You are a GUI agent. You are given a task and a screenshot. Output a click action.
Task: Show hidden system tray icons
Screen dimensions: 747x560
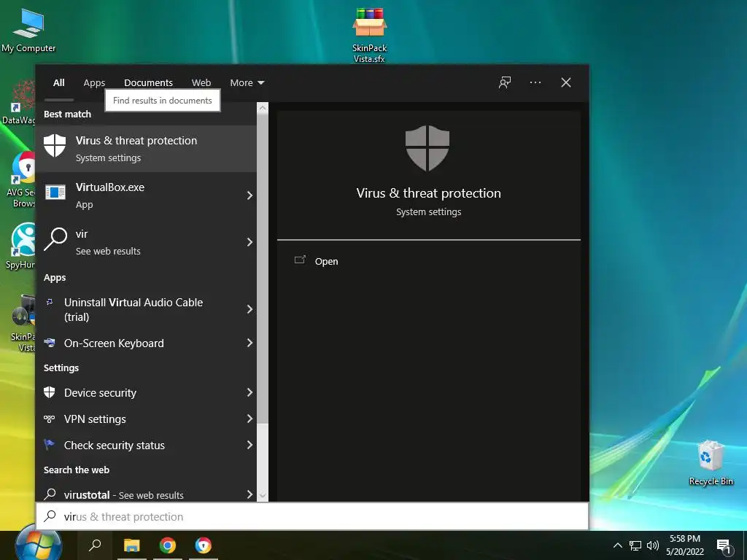(617, 545)
